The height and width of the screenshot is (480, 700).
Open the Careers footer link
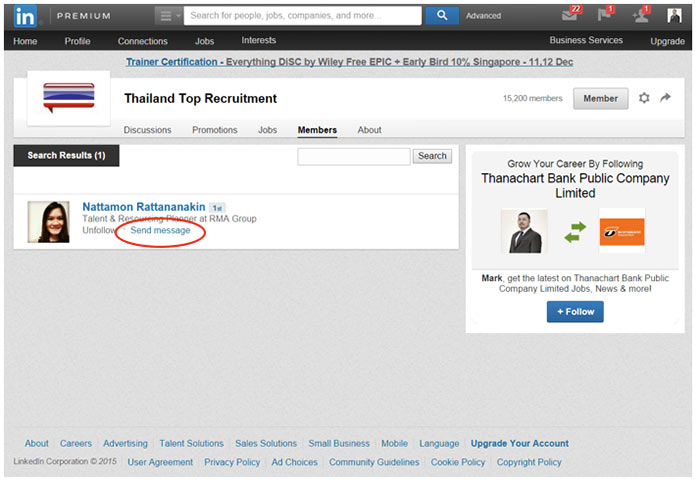click(x=76, y=443)
